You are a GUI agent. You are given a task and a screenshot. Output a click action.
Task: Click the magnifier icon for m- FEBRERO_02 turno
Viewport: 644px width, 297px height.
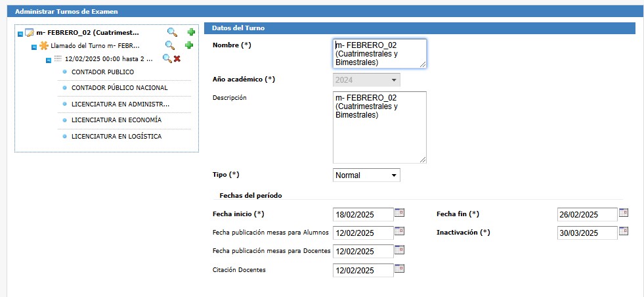click(x=172, y=32)
